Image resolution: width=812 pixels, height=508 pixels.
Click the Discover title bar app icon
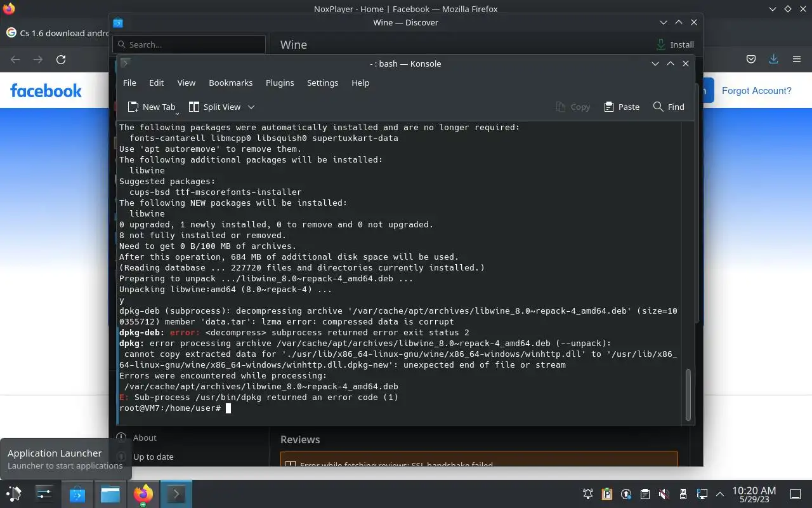pyautogui.click(x=118, y=22)
